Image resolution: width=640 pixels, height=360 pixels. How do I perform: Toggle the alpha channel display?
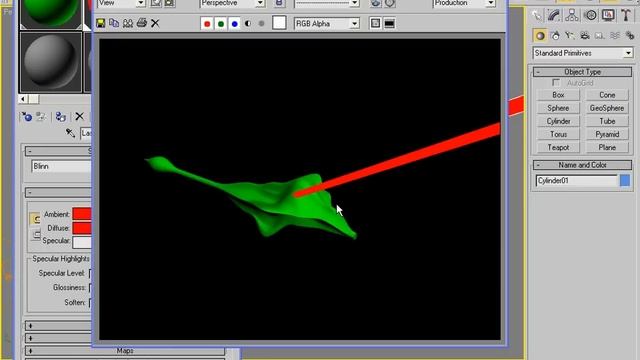(248, 24)
